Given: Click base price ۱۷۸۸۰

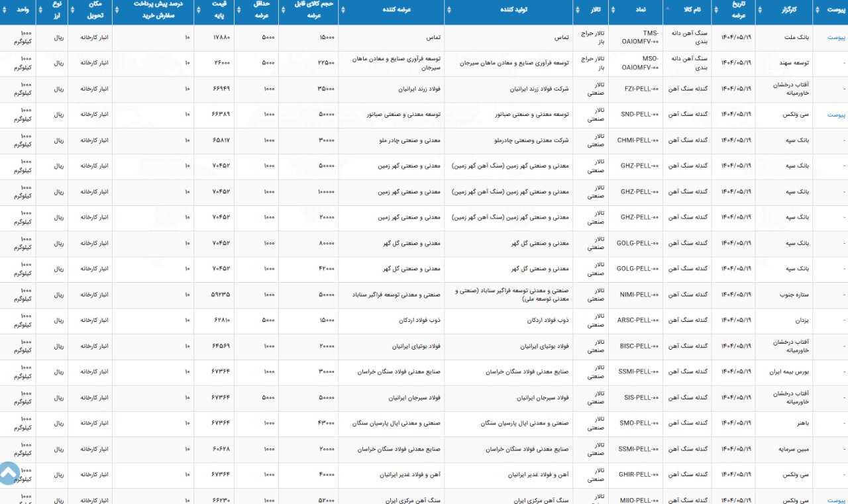Looking at the screenshot, I should click(x=221, y=38).
